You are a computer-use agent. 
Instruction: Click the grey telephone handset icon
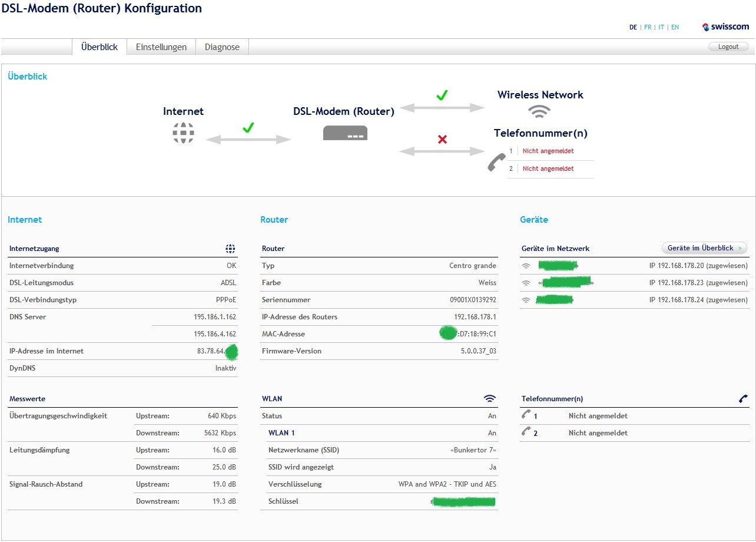(x=496, y=163)
